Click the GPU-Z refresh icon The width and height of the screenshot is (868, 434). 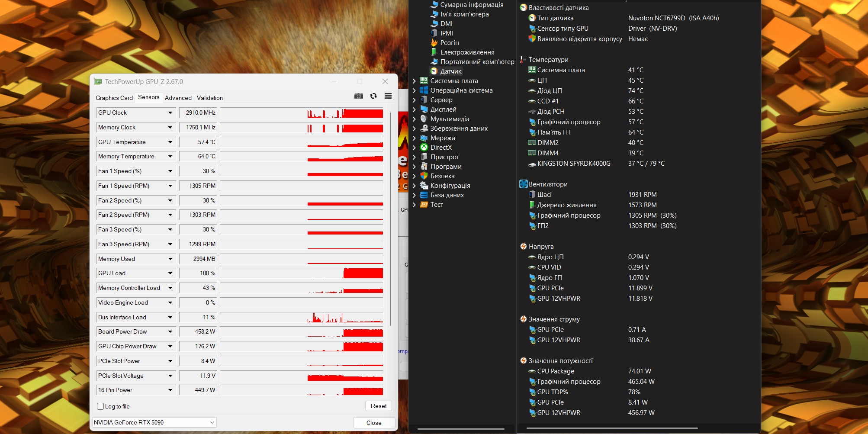pyautogui.click(x=373, y=96)
